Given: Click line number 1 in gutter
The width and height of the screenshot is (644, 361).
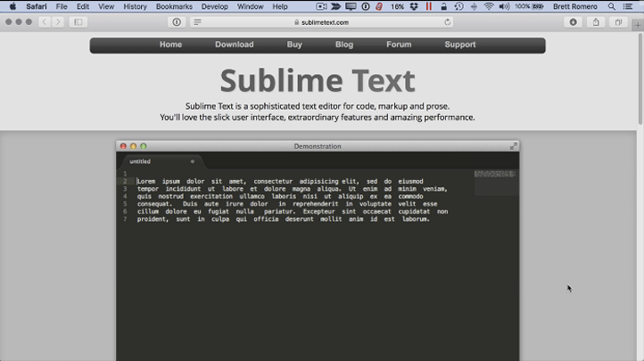Looking at the screenshot, I should pos(125,174).
